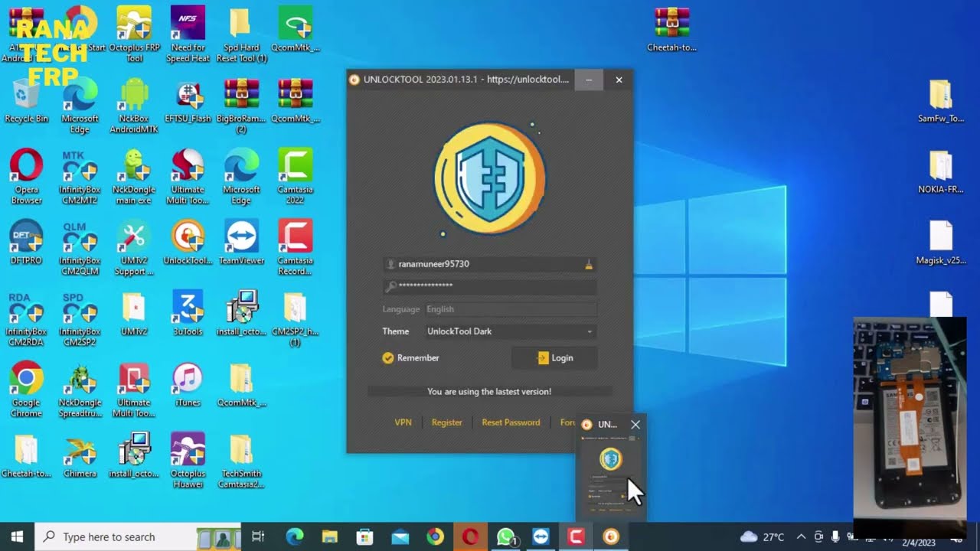Select InfinityBox CM2RDA shortcut
This screenshot has height=551, width=980.
point(27,319)
